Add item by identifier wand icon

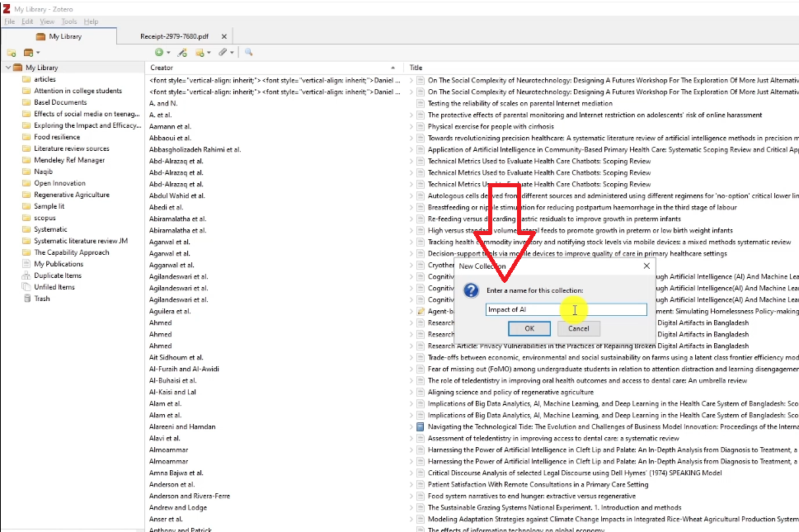(x=182, y=52)
